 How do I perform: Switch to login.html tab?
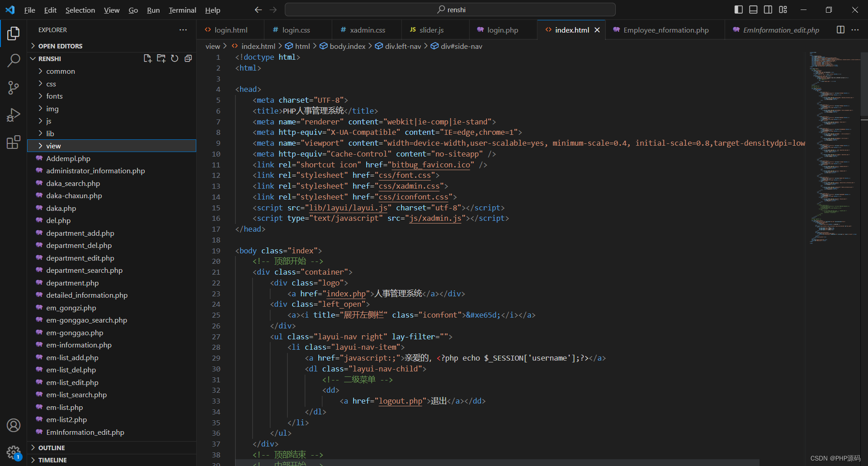click(231, 30)
